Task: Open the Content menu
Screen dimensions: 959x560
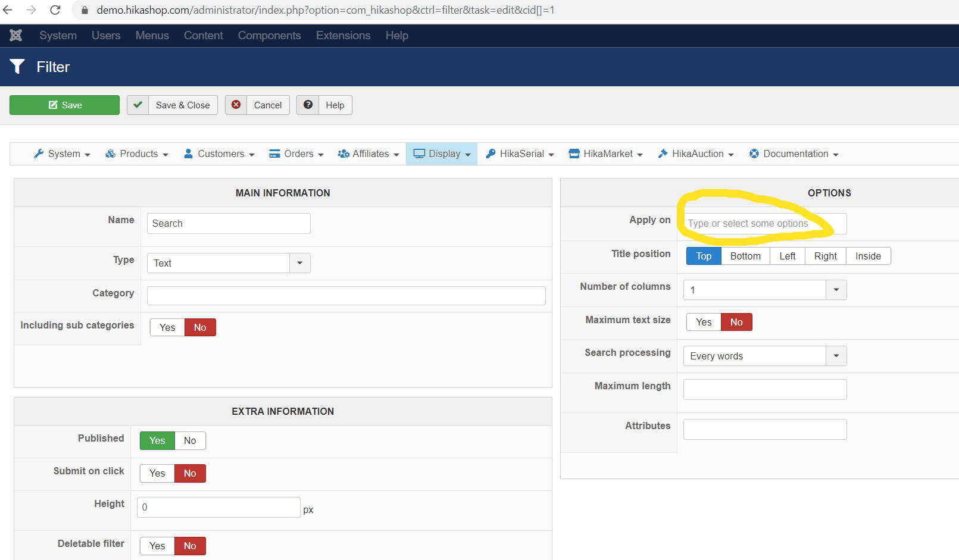Action: [204, 36]
